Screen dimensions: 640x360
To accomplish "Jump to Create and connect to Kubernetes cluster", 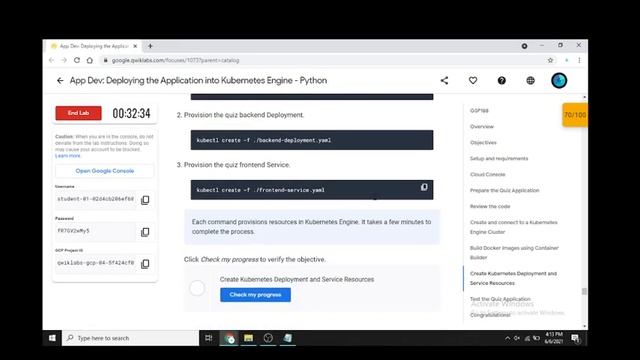I will click(x=513, y=227).
